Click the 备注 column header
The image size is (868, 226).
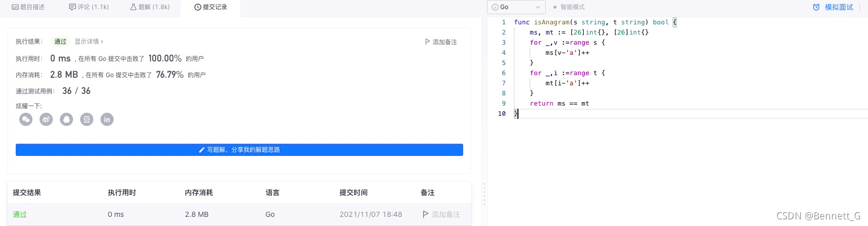tap(428, 192)
